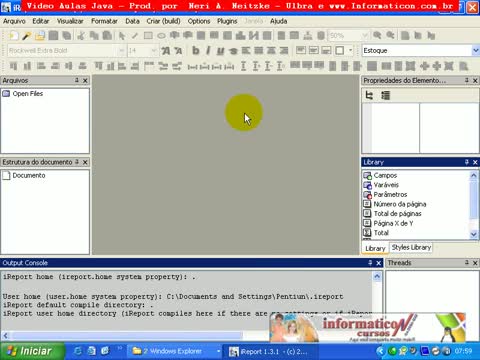The height and width of the screenshot is (360, 480).
Task: Switch to the Styles Library tab
Action: (x=411, y=247)
